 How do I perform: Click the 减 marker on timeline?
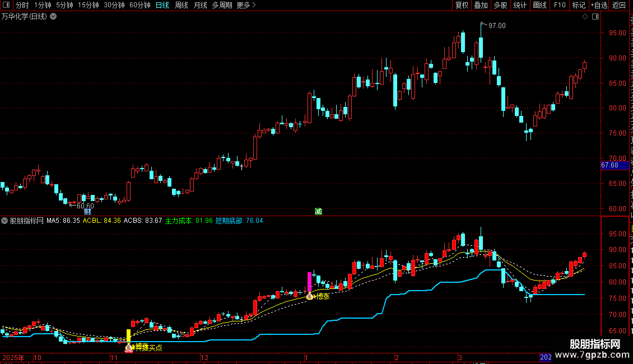319,212
